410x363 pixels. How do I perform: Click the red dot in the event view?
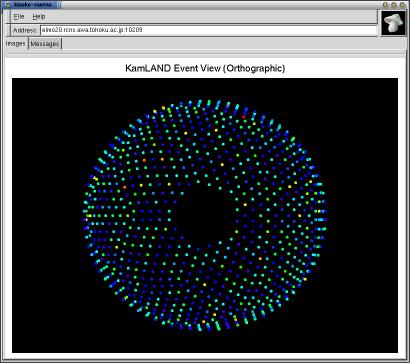click(244, 117)
